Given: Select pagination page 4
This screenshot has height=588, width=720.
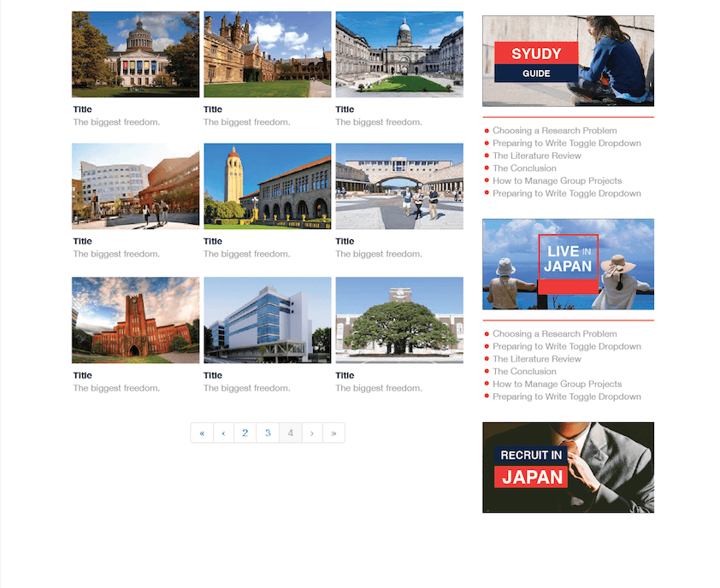Looking at the screenshot, I should coord(290,432).
